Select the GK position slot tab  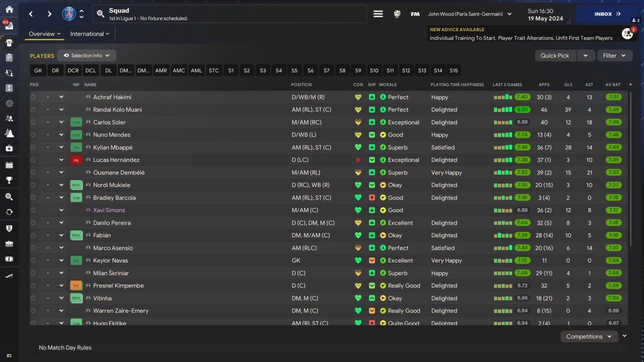tap(38, 71)
